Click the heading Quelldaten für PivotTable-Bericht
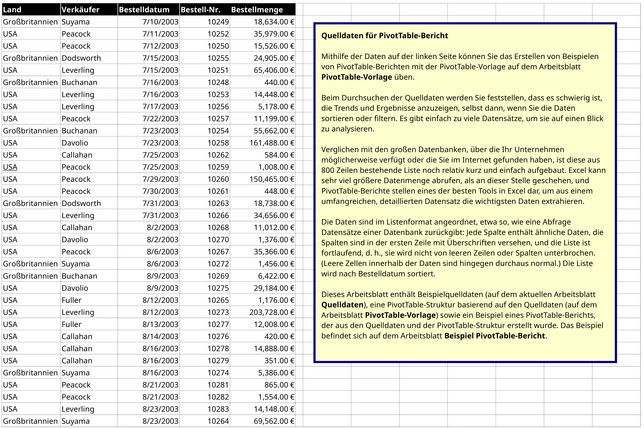 click(x=384, y=36)
